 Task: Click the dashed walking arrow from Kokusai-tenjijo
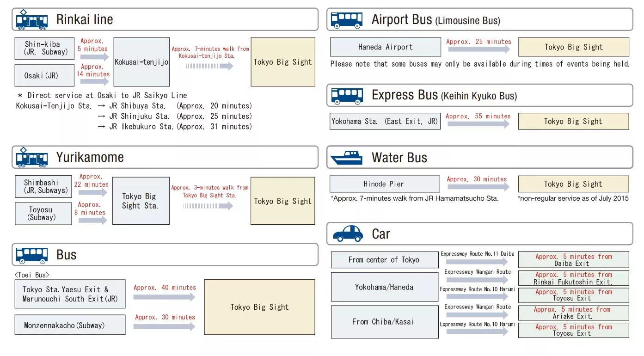(x=209, y=66)
